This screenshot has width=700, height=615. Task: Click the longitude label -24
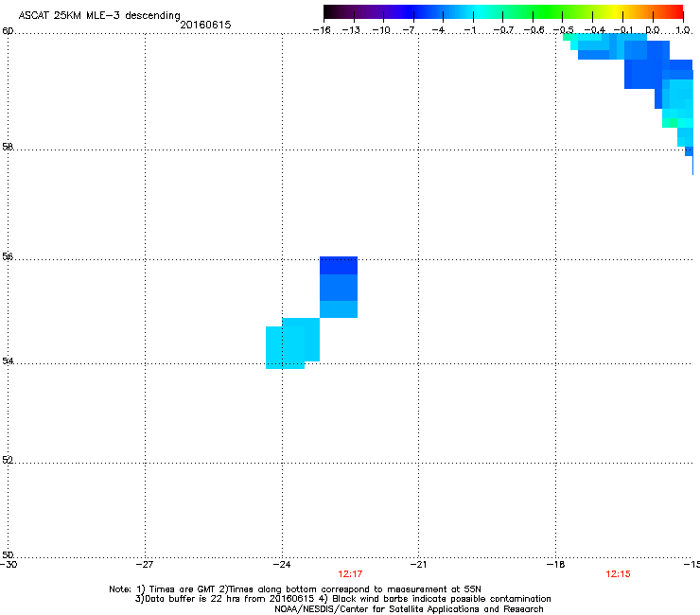click(282, 565)
